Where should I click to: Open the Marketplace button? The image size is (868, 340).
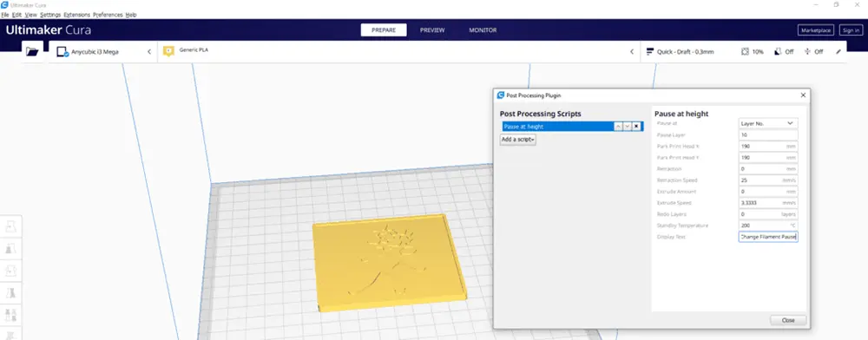click(815, 30)
